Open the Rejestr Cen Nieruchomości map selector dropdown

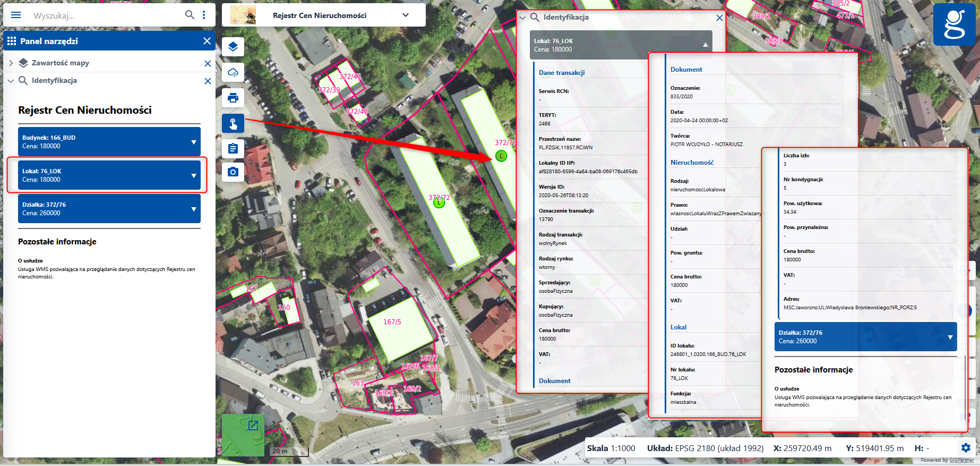tap(406, 15)
